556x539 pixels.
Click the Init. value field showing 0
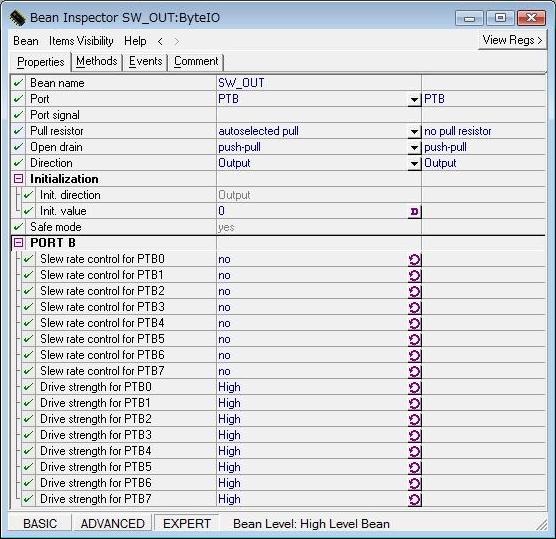pos(312,211)
